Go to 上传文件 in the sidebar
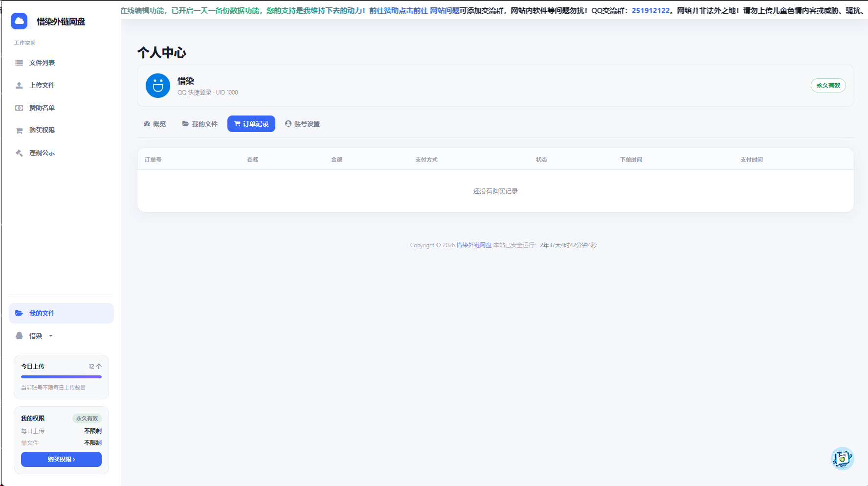This screenshot has width=868, height=486. click(61, 85)
